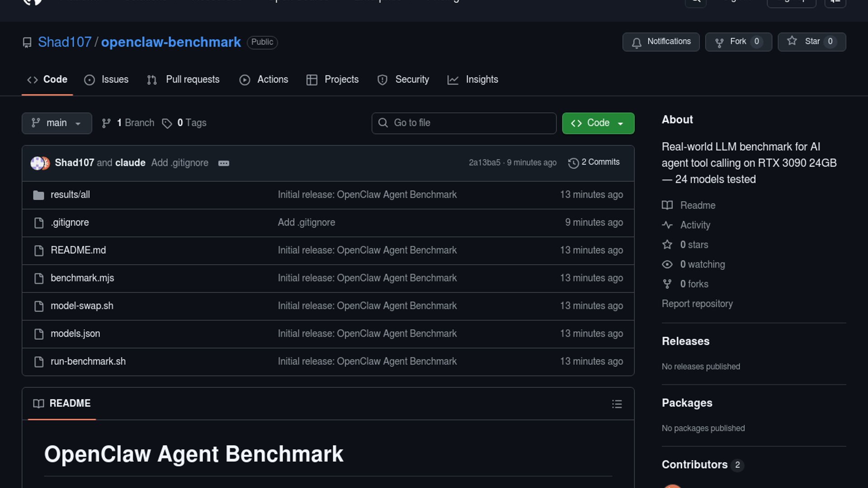Open the Issues tab
The image size is (868, 488).
[x=106, y=80]
